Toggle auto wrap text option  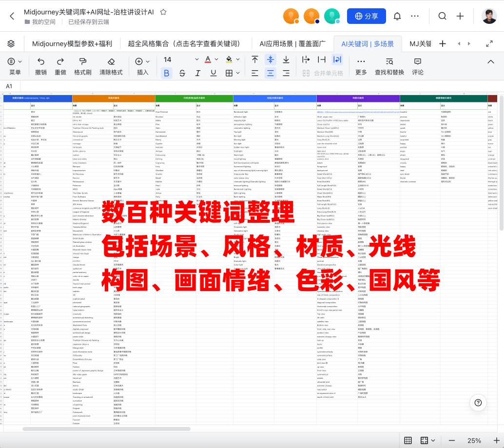click(x=337, y=60)
